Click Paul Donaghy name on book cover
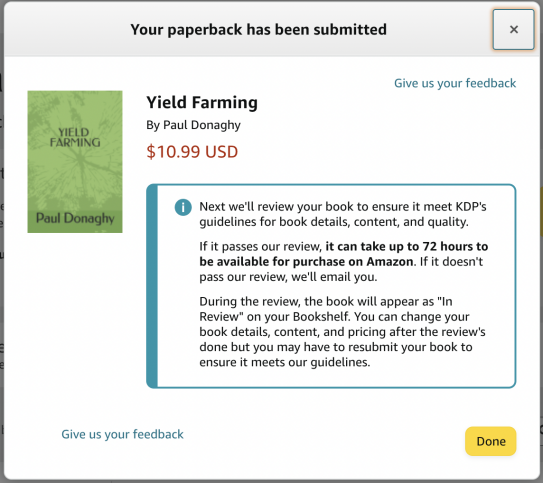The height and width of the screenshot is (483, 543). pyautogui.click(x=75, y=218)
